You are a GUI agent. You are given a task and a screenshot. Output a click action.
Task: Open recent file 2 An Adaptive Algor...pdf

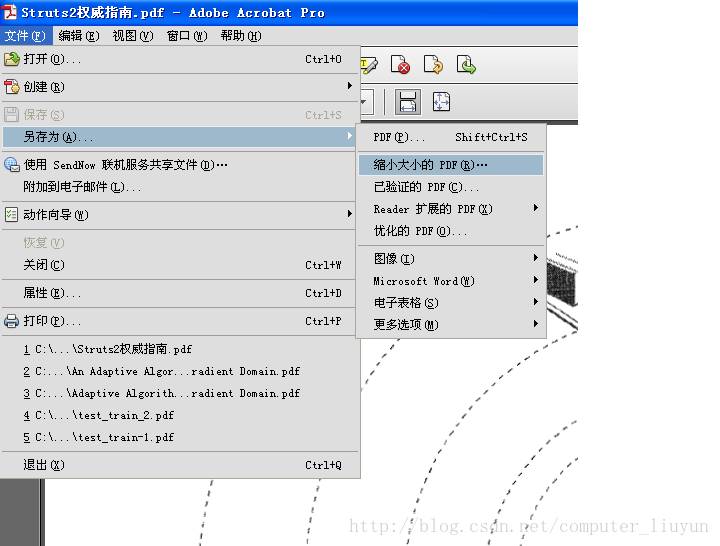(x=179, y=371)
